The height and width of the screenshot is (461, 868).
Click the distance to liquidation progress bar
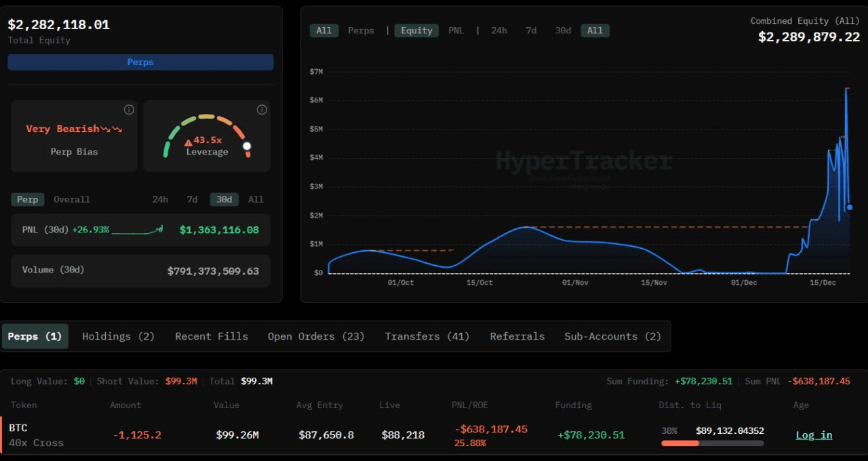pyautogui.click(x=712, y=443)
